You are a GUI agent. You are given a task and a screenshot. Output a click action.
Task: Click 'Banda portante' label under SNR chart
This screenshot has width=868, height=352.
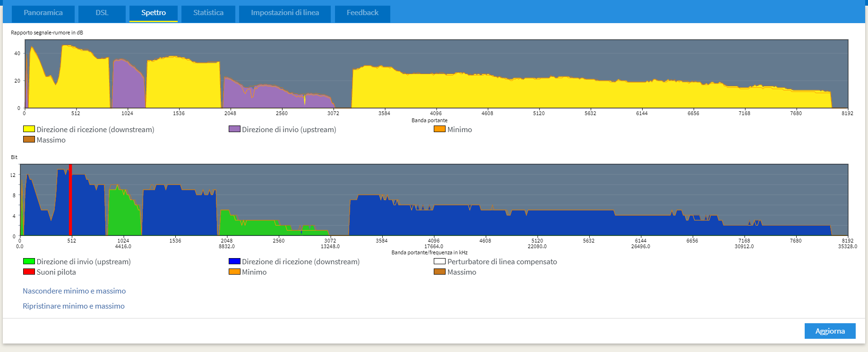[x=429, y=120]
